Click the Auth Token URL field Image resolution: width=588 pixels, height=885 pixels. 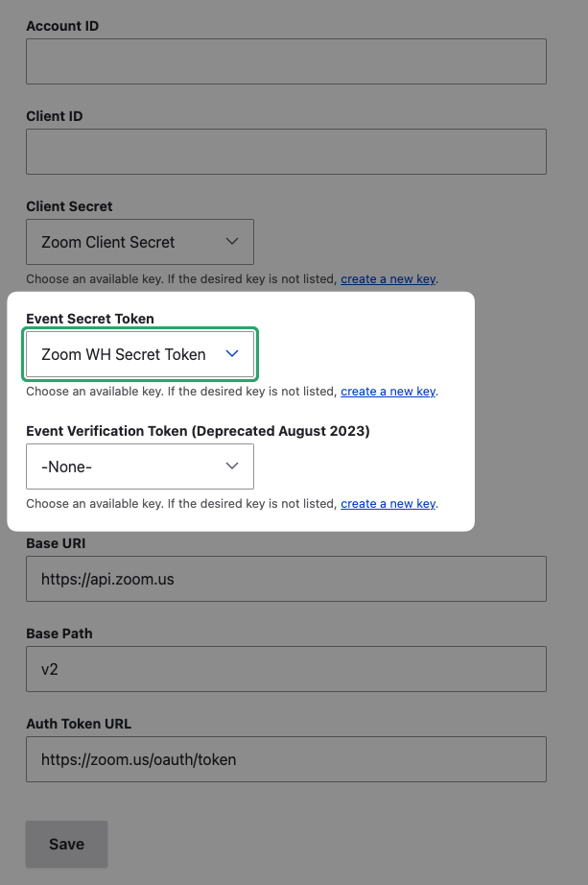pyautogui.click(x=286, y=759)
